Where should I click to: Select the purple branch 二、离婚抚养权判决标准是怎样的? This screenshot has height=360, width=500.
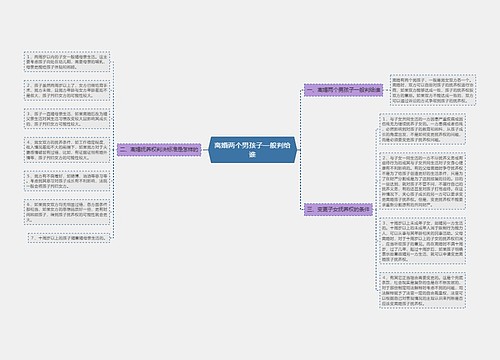pos(159,150)
